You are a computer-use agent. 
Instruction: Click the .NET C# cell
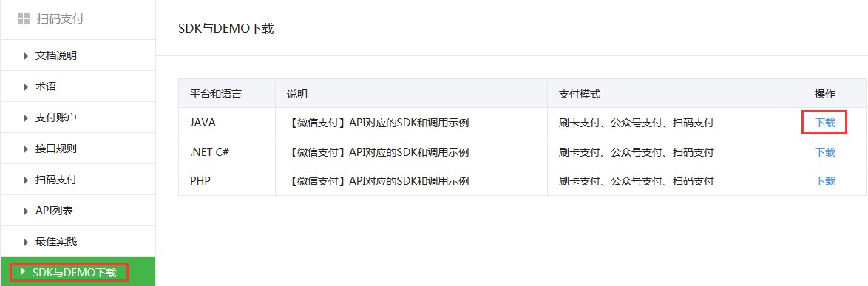click(227, 152)
